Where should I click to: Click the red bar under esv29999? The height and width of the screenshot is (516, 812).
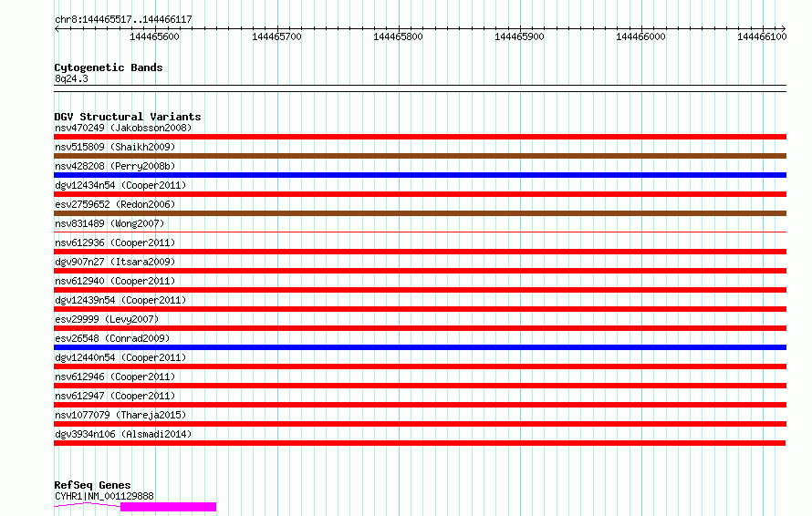pos(420,328)
